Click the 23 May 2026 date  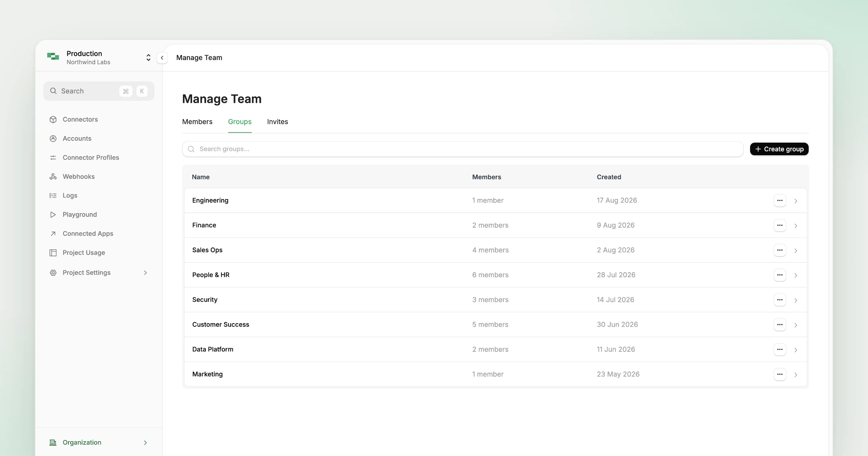point(618,374)
